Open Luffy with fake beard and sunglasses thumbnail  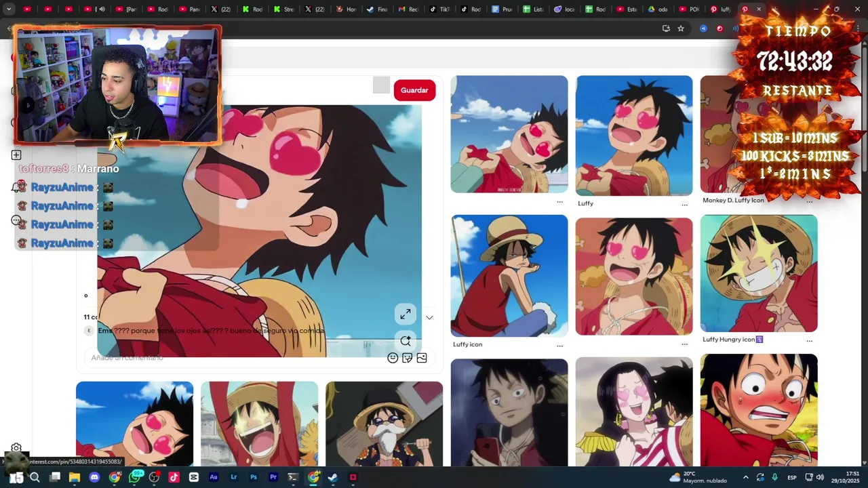[384, 424]
